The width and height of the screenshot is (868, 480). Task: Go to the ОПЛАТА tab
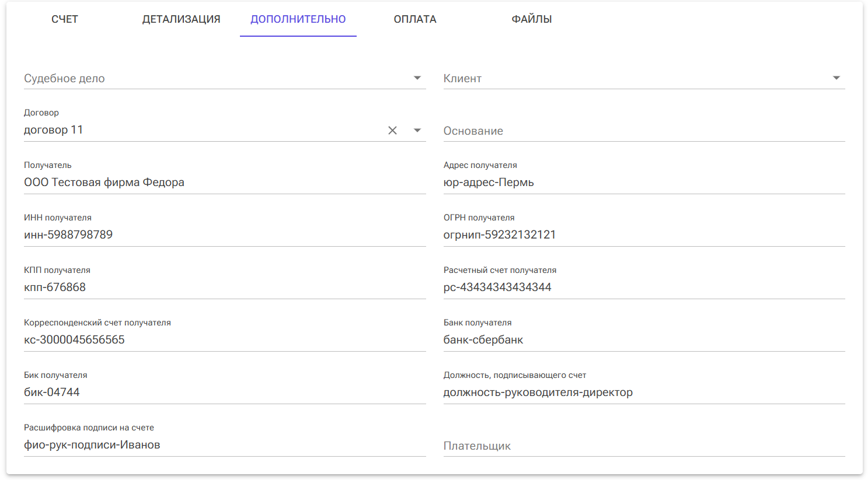[415, 19]
